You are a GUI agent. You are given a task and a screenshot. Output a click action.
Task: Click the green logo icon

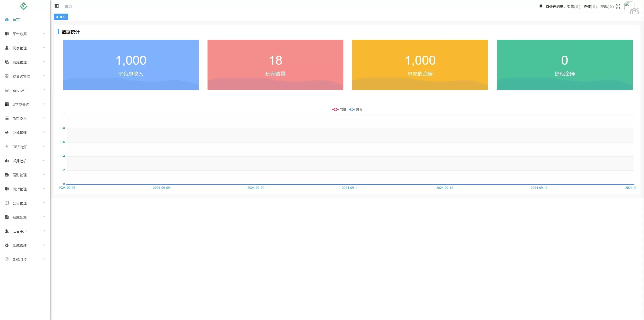pos(24,6)
